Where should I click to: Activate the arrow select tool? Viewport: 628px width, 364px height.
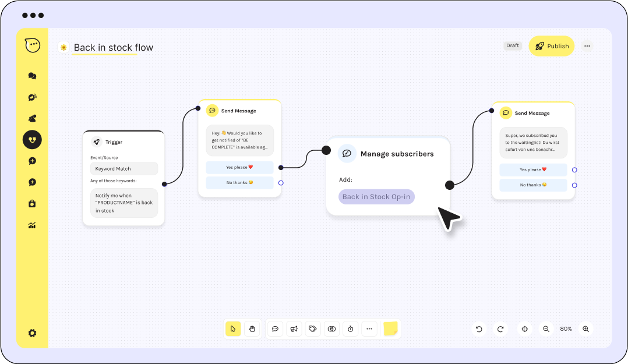pos(233,329)
